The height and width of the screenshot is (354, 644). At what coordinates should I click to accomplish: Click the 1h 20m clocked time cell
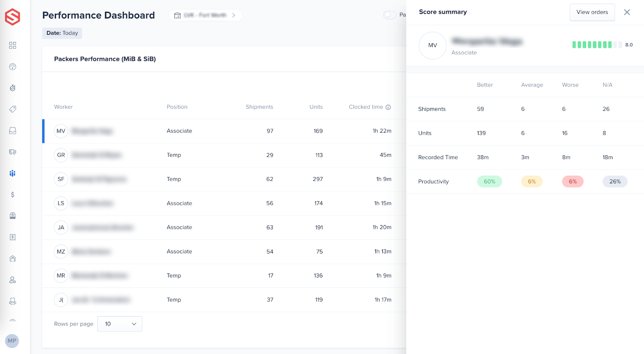[382, 228]
